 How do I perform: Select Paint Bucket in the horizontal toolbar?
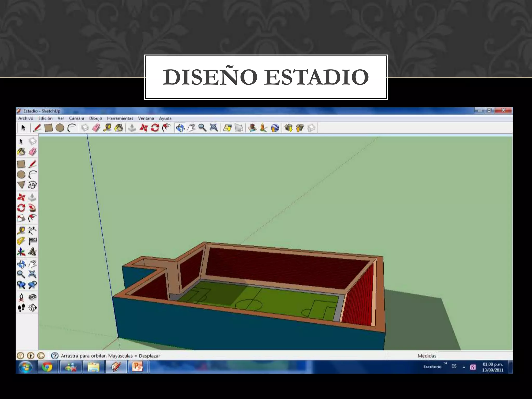click(119, 128)
